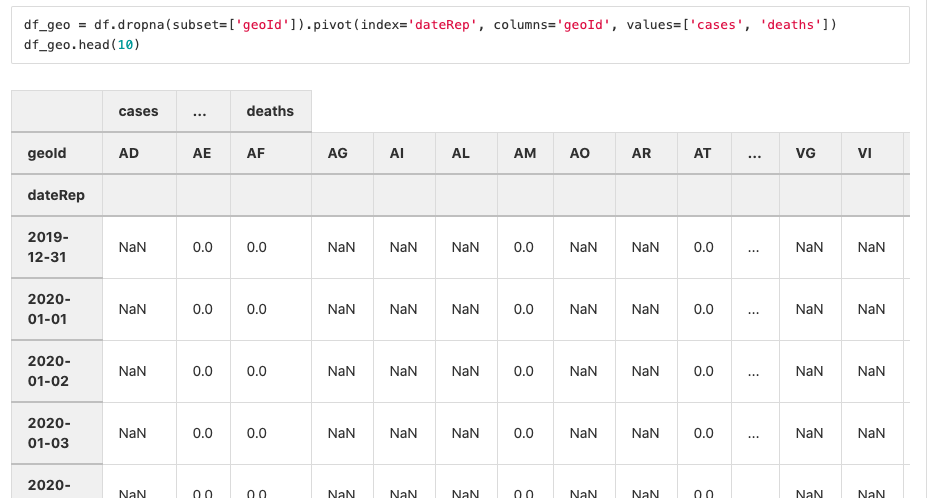Click the AG NaN cell in row 2020-01-03
Screen dimensions: 936x498
(342, 434)
